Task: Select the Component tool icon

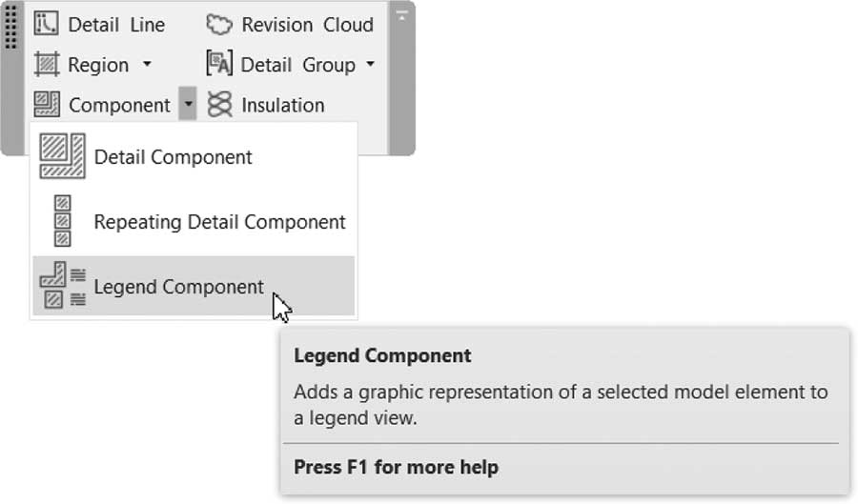Action: click(x=47, y=104)
